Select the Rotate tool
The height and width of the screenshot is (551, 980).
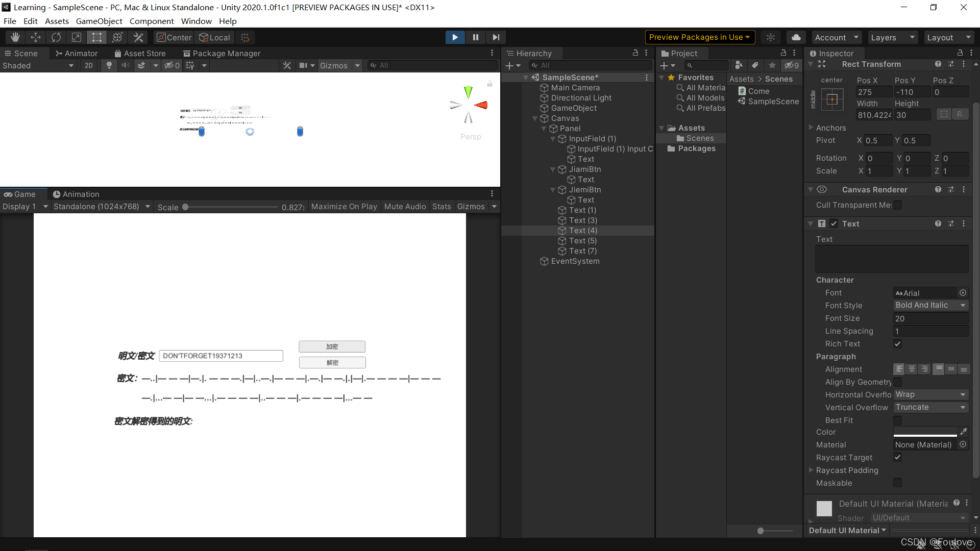(56, 37)
